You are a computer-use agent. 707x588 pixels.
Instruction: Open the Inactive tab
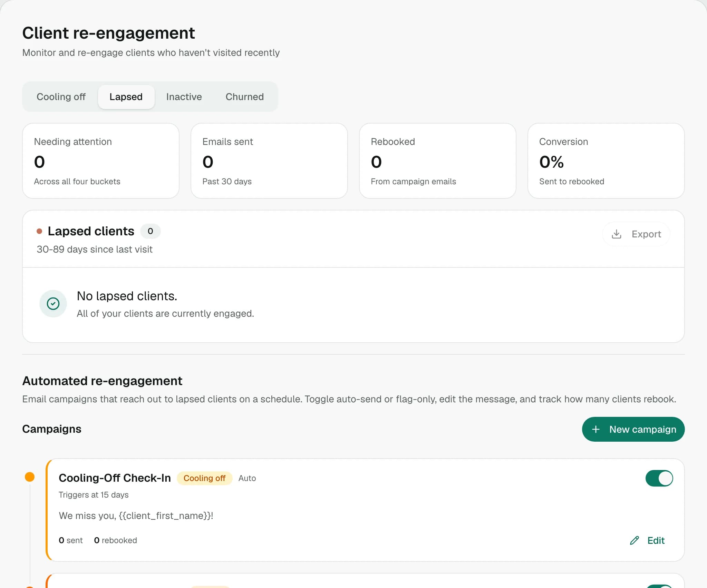pos(184,97)
